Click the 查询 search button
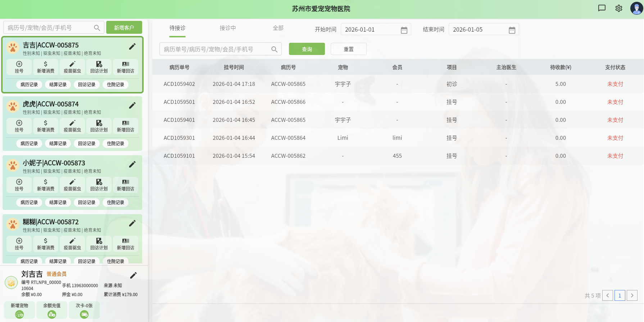Screen dimensions: 644x322 pyautogui.click(x=307, y=49)
